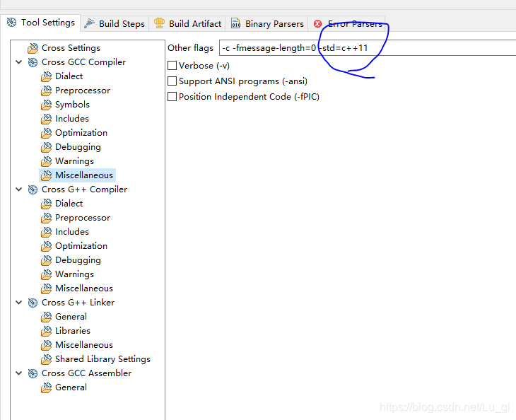The height and width of the screenshot is (420, 516).
Task: Open the Build Artifact tab
Action: coord(187,24)
